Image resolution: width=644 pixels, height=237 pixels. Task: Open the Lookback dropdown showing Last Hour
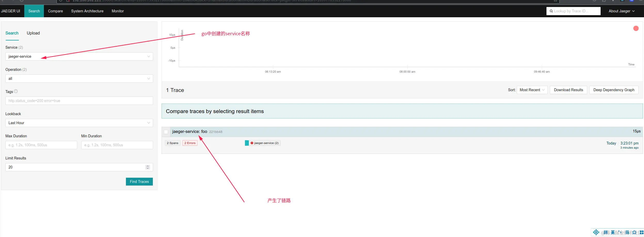[x=79, y=123]
